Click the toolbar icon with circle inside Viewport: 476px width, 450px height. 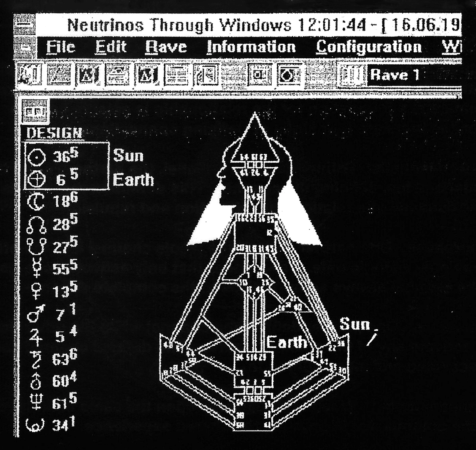point(289,75)
